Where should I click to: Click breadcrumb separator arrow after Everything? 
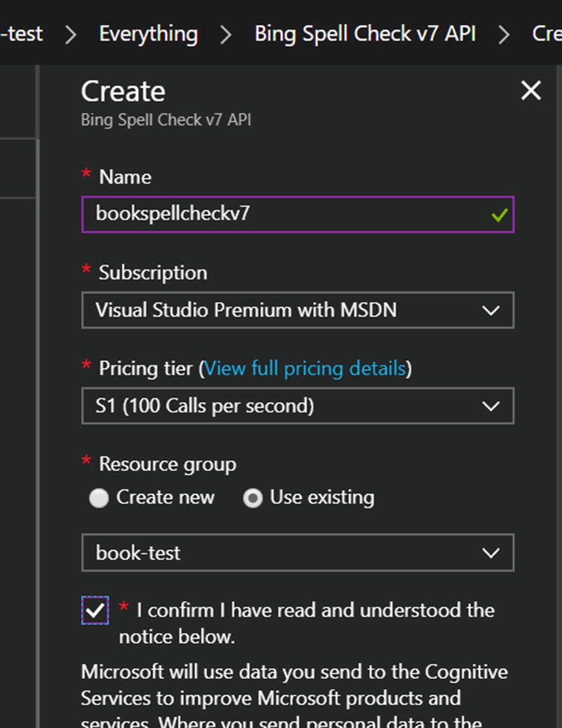tap(225, 34)
